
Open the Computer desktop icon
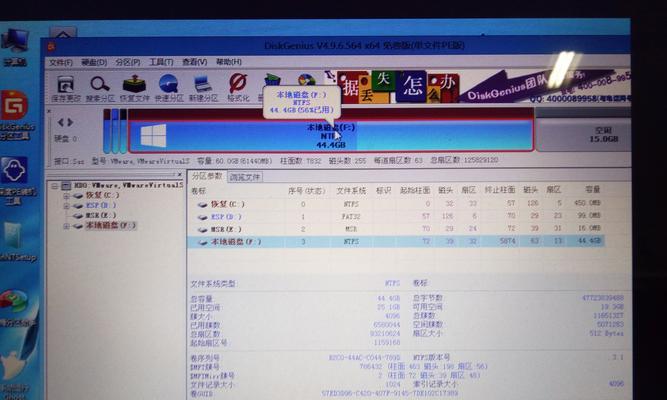(14, 46)
